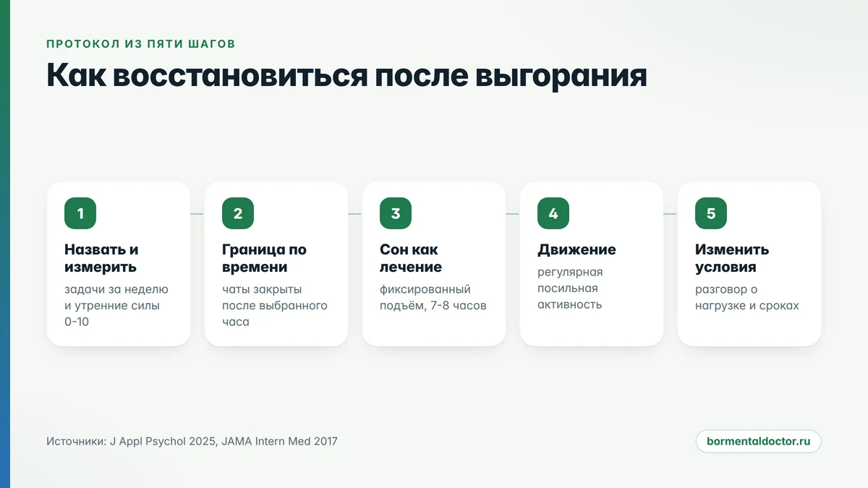
Task: Click the title "Как восстановиться после выгорания"
Action: pos(346,75)
